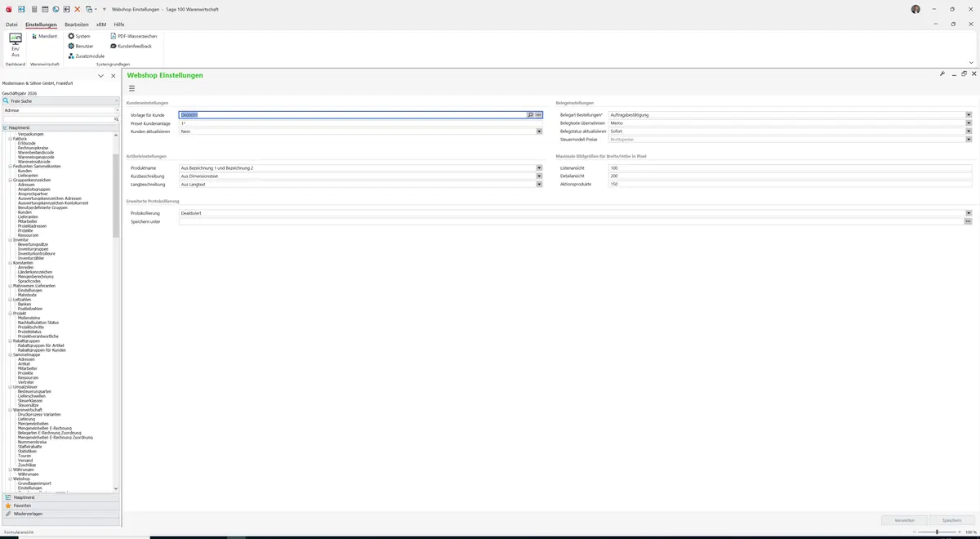
Task: Open Benutzer settings in ribbon
Action: tap(81, 46)
